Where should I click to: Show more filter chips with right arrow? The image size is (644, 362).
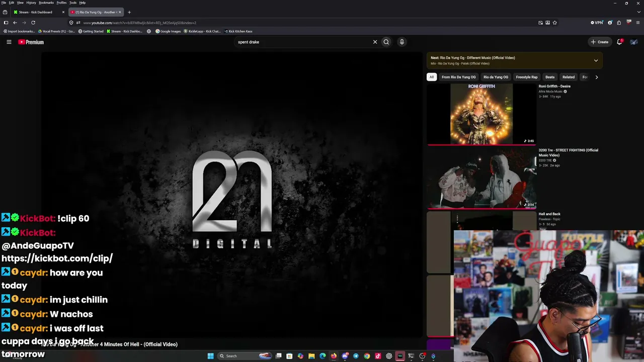(597, 77)
